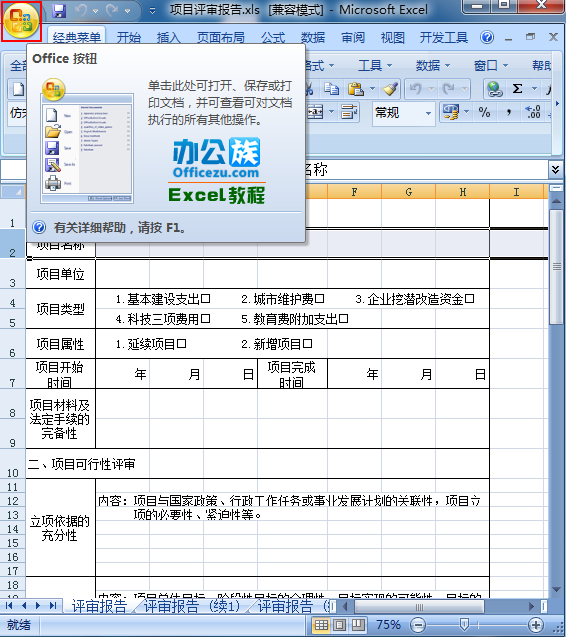The width and height of the screenshot is (566, 637).
Task: Go to last sheet tab arrow
Action: (x=53, y=606)
